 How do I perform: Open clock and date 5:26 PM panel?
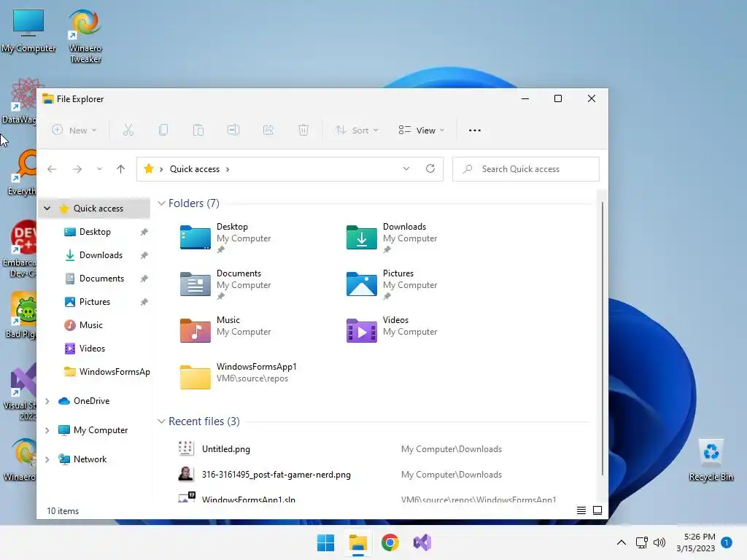(x=695, y=542)
